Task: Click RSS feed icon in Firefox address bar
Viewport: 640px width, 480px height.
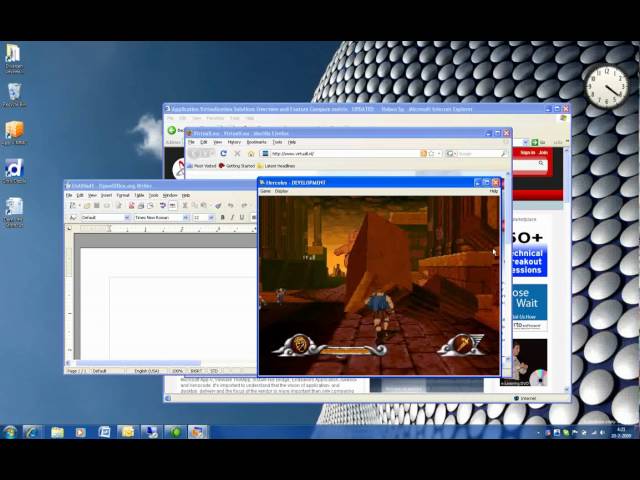Action: point(424,153)
